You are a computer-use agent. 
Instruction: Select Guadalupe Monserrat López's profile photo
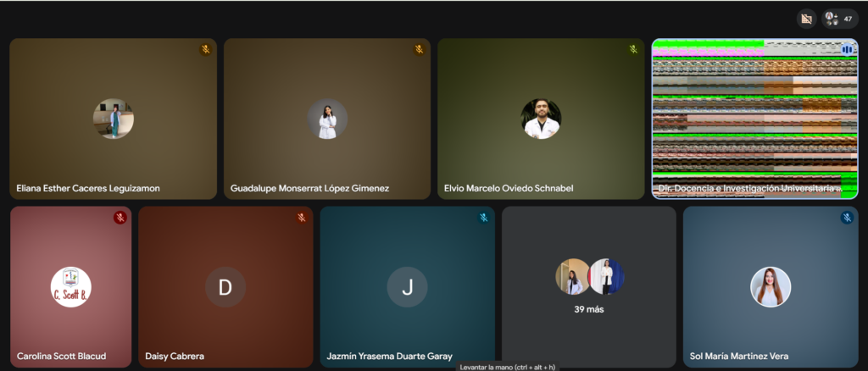[x=327, y=119]
